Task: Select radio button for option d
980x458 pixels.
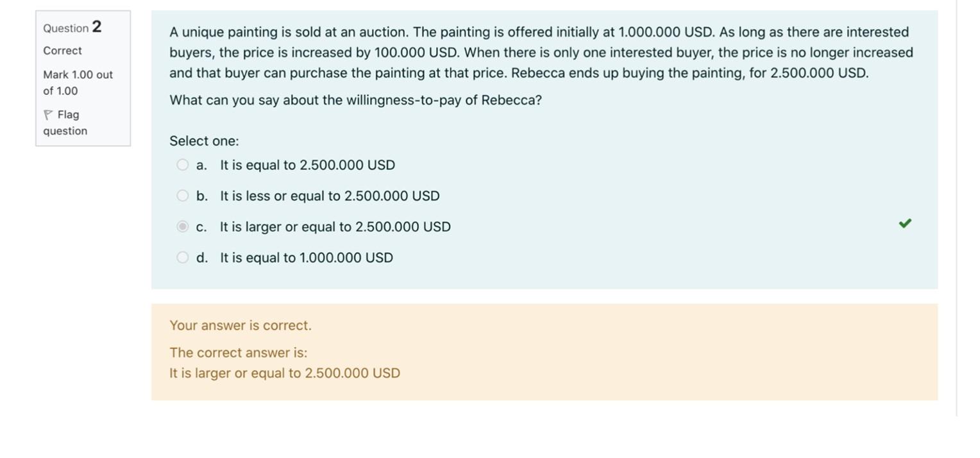Action: point(183,257)
